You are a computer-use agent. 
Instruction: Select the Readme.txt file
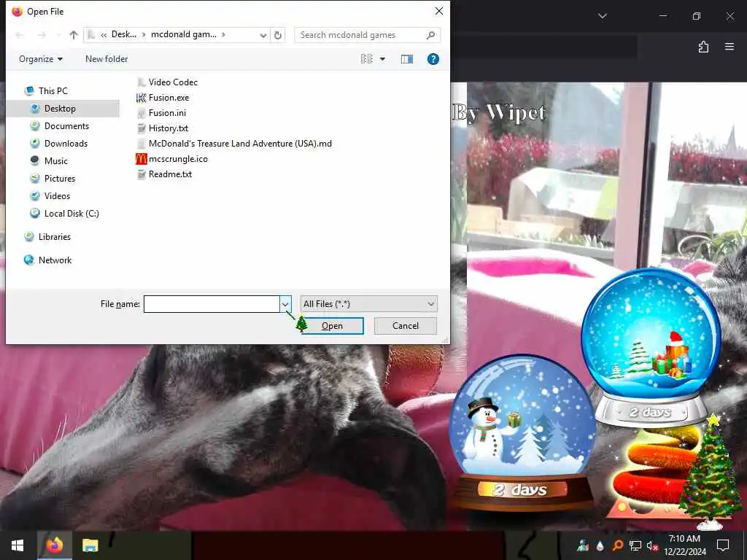(170, 174)
